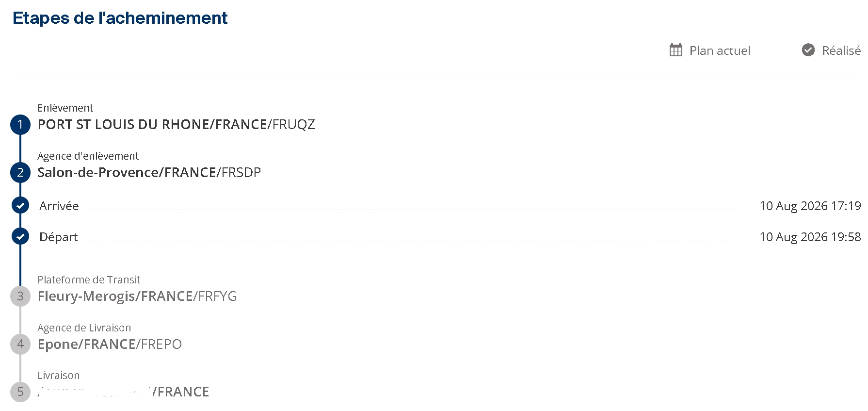Select step 3 grey circle marker

point(20,296)
